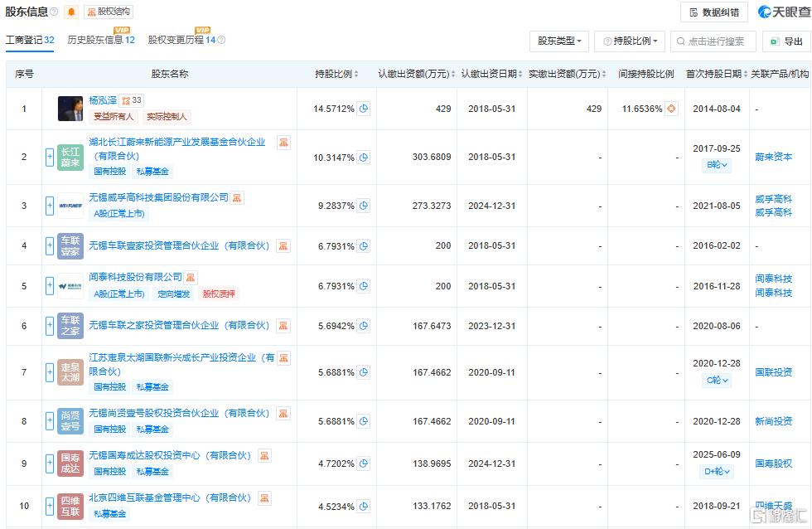812x529 pixels.
Task: Expand row 3 无锡威孚高科技 shareholder
Action: pos(50,206)
